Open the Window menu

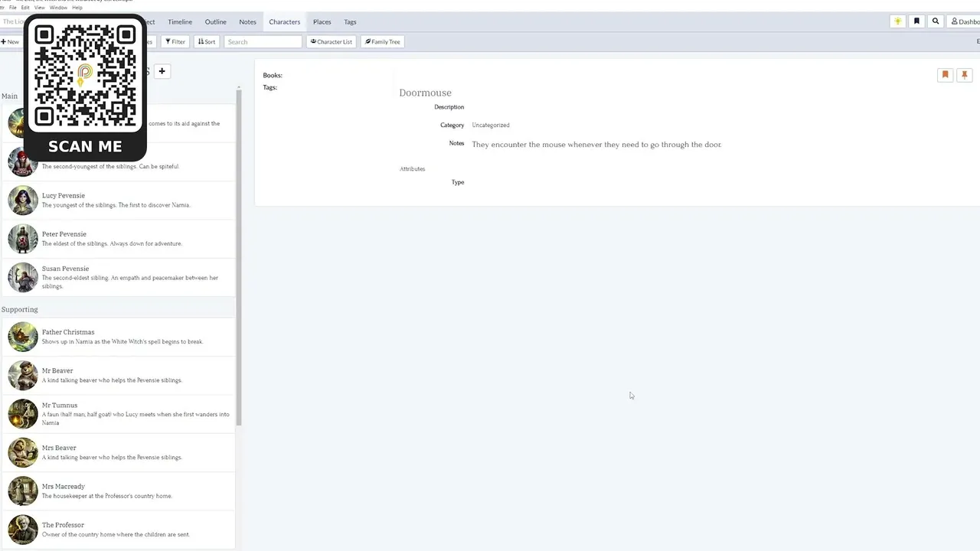pyautogui.click(x=58, y=8)
